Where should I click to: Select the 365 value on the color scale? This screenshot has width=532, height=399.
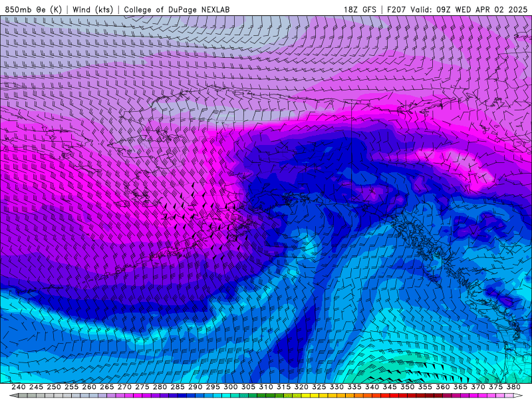click(x=460, y=387)
